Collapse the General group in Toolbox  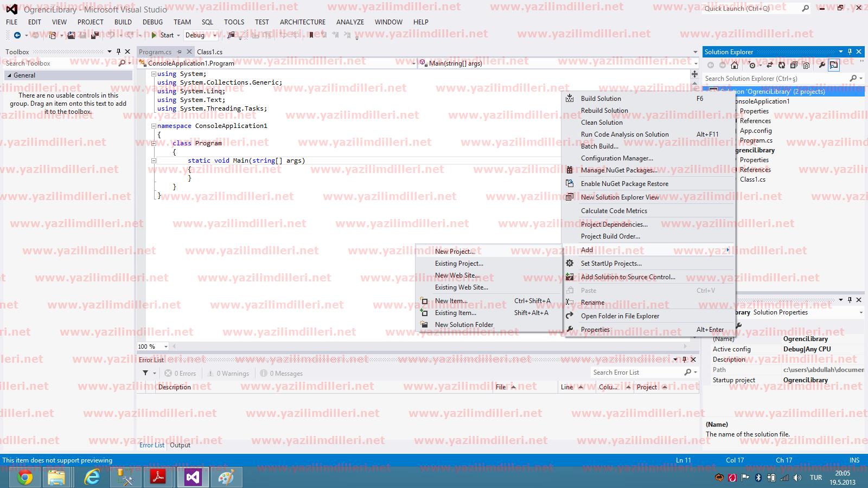click(9, 75)
